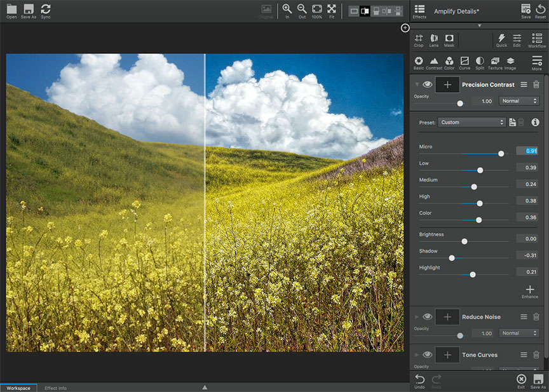
Task: Switch to the Effect Info tab
Action: 55,388
